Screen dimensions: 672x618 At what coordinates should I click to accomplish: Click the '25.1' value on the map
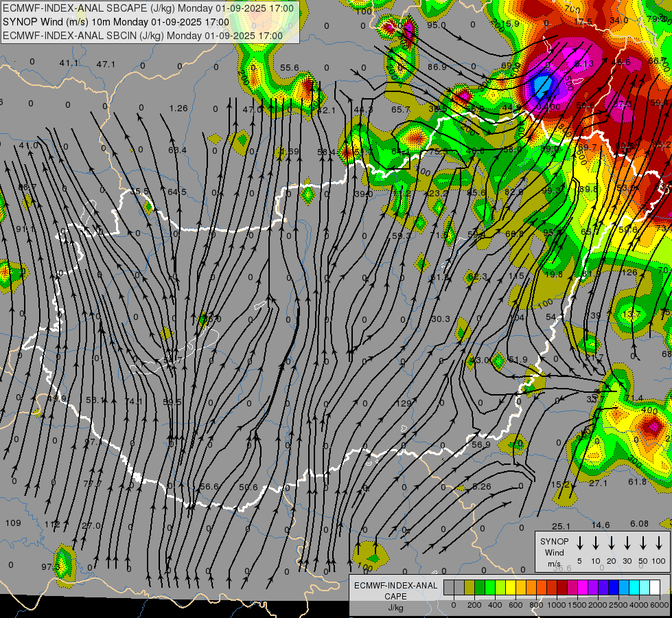pyautogui.click(x=561, y=526)
